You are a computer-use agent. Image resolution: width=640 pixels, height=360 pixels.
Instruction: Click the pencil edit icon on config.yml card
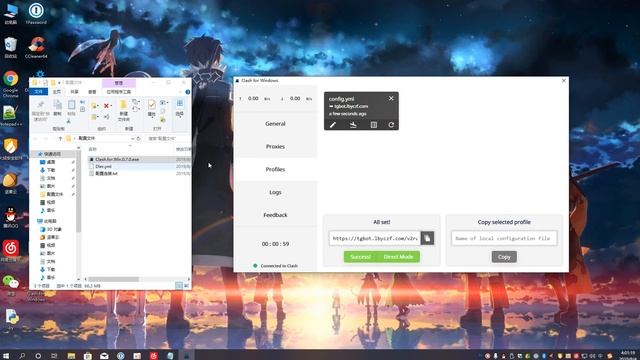click(x=333, y=125)
